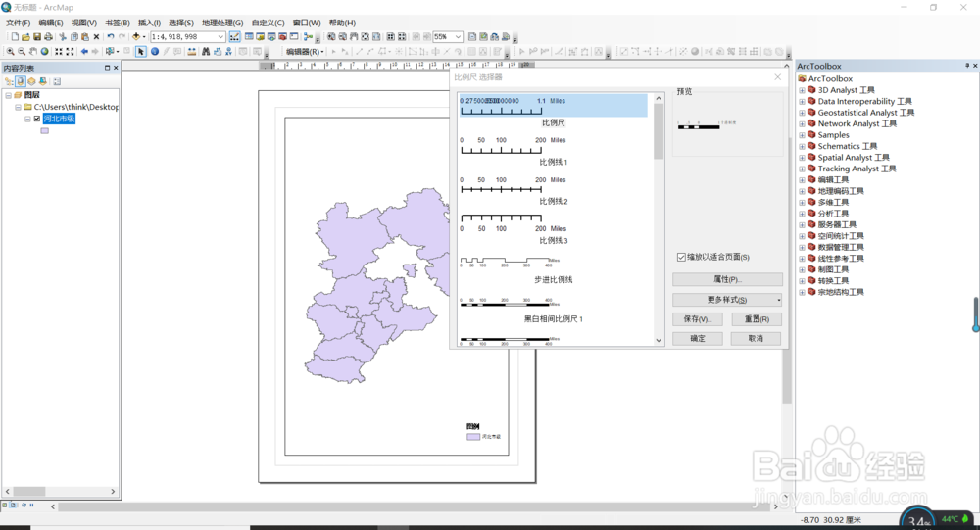The height and width of the screenshot is (530, 980).
Task: Open the 文件(F) menu
Action: click(18, 23)
